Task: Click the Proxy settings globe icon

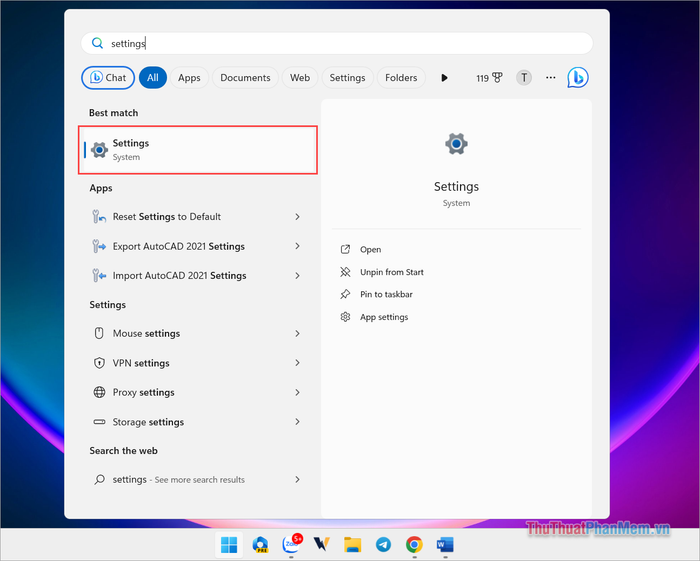Action: (99, 392)
